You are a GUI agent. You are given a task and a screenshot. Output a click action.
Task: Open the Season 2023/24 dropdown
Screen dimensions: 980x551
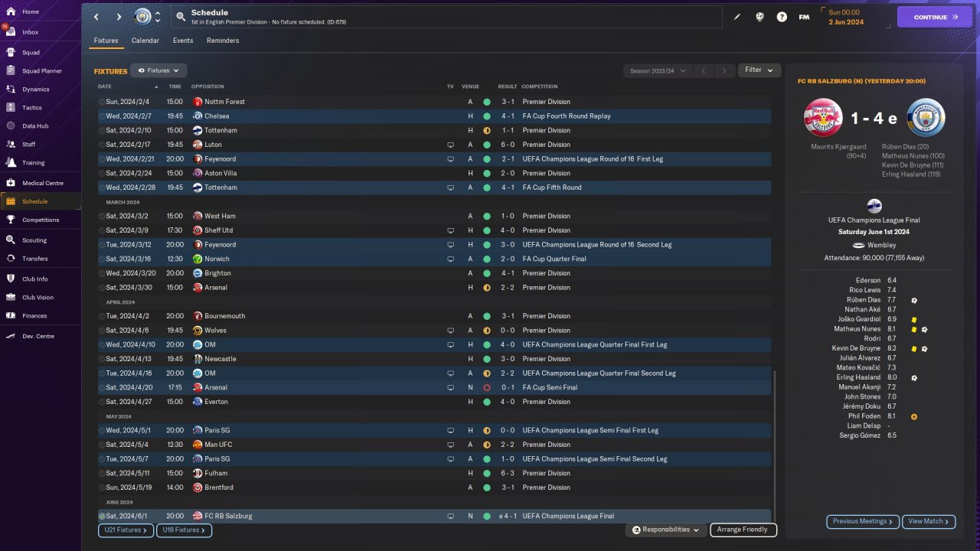[658, 71]
